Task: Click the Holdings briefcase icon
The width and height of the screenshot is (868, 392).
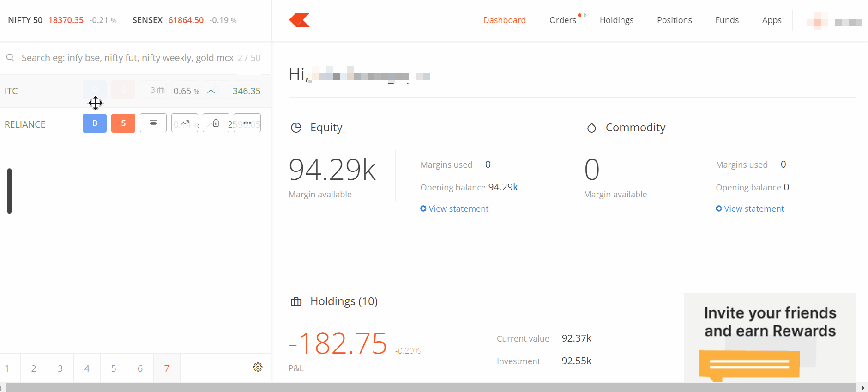Action: [296, 301]
